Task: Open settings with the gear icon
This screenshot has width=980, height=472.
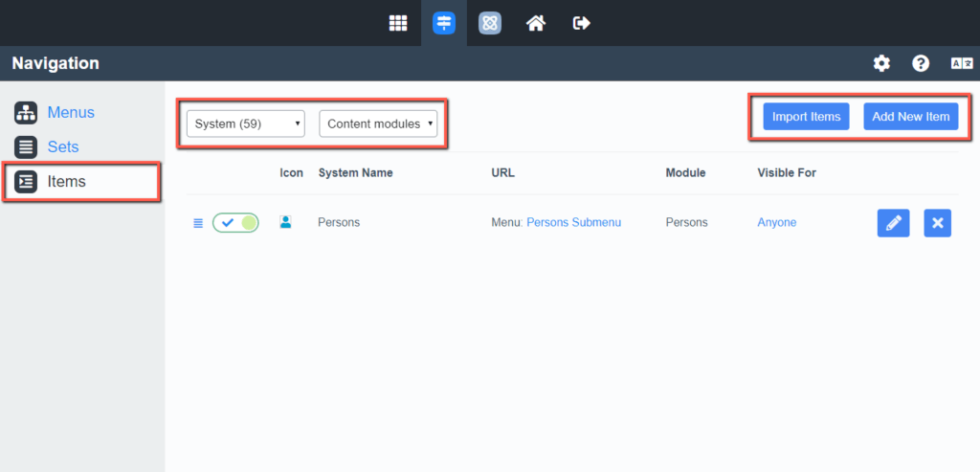Action: (x=881, y=63)
